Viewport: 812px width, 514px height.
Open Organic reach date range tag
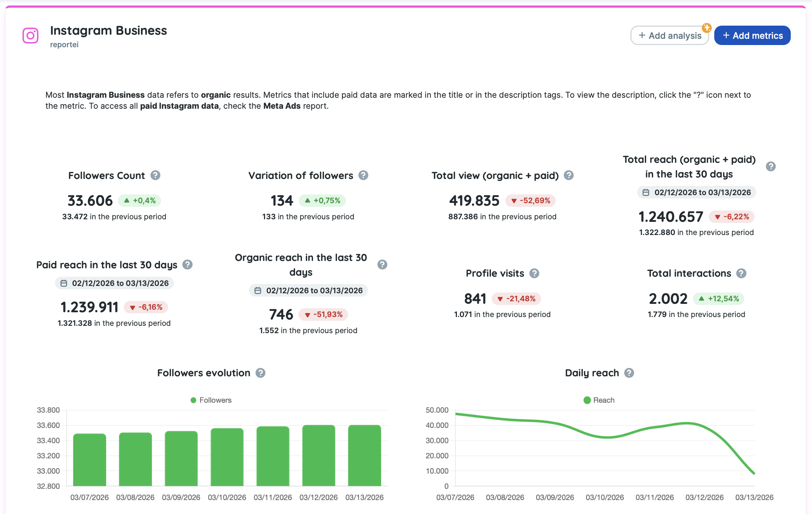click(309, 291)
